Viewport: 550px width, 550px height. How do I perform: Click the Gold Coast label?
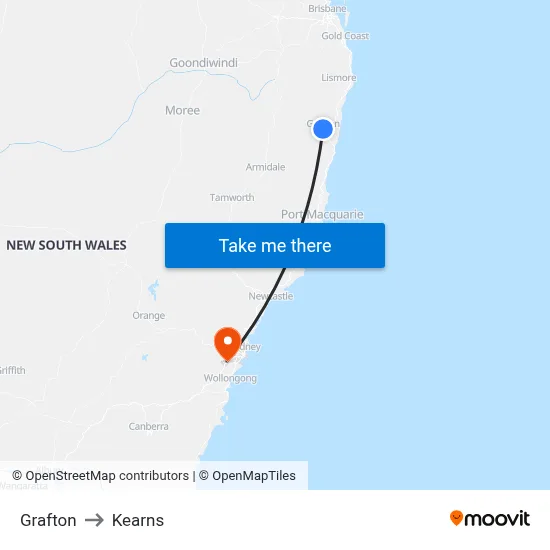point(345,36)
